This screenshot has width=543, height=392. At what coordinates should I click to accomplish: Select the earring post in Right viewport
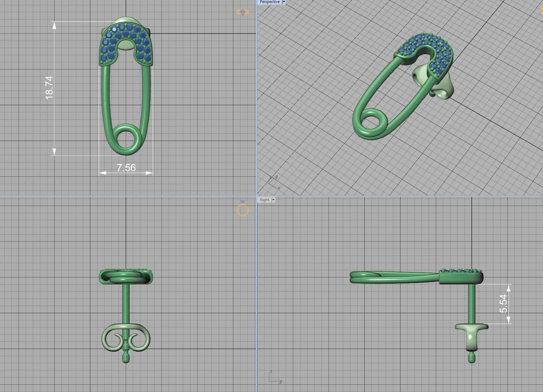click(x=471, y=304)
